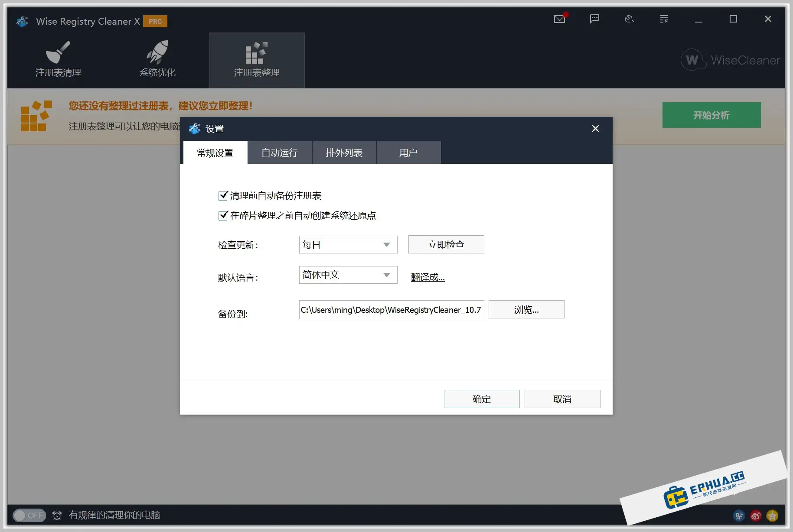Open the wrench settings icon
The width and height of the screenshot is (793, 532).
[629, 19]
